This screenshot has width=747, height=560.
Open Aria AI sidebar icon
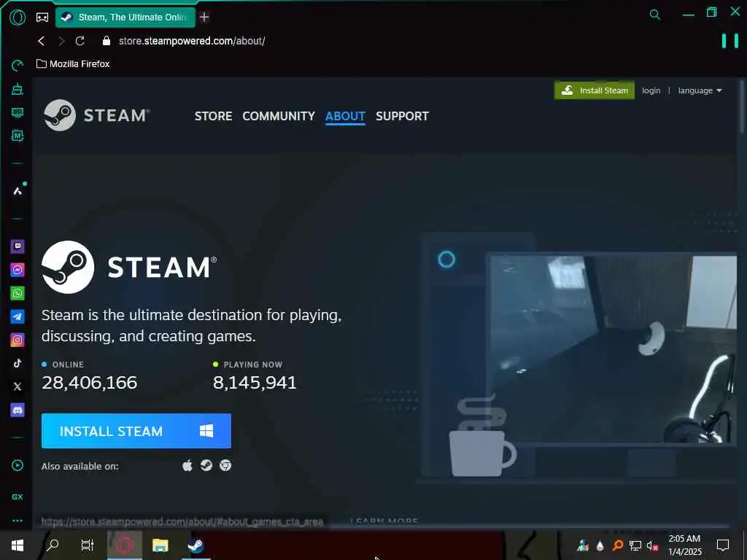18,190
